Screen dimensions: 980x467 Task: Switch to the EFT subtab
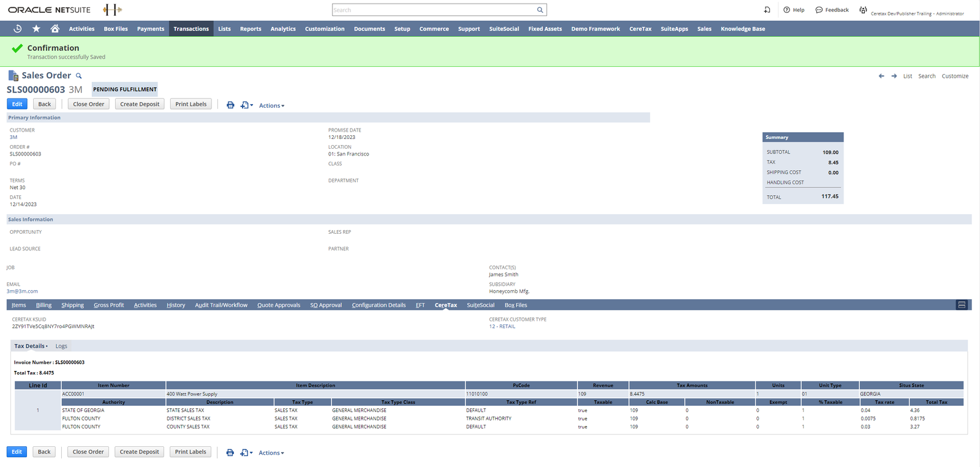coord(420,305)
